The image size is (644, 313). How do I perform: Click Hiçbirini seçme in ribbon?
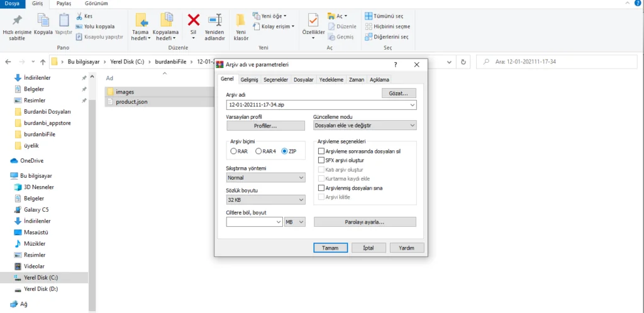387,26
